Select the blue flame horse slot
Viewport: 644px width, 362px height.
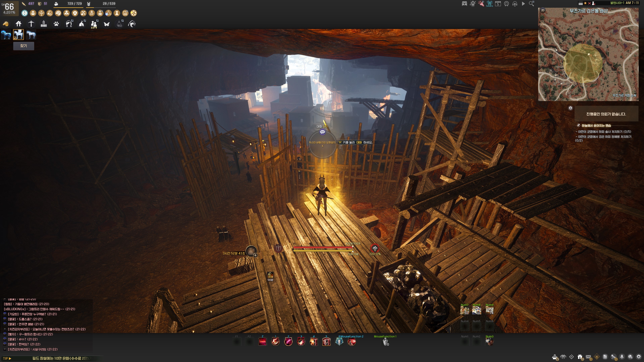click(6, 35)
